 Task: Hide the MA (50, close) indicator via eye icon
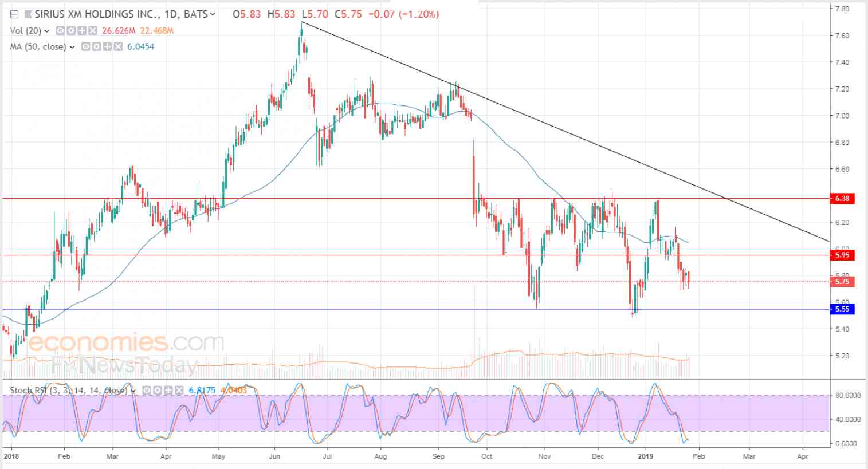click(x=85, y=47)
